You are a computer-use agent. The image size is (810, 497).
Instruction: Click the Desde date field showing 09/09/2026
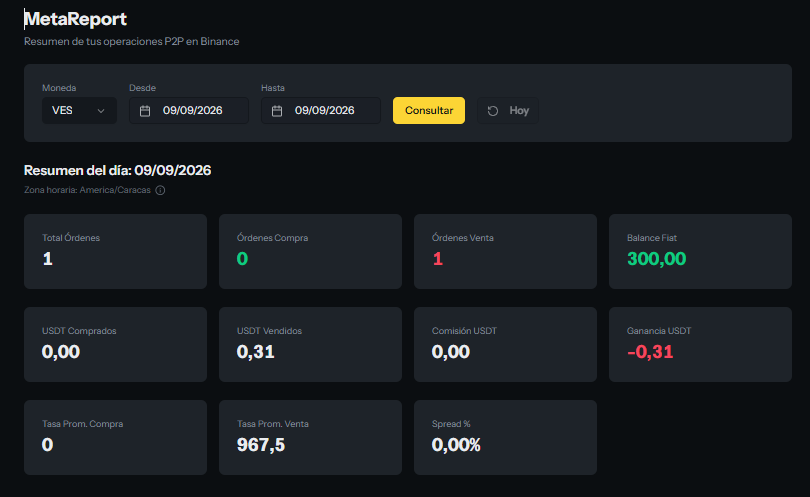click(189, 111)
